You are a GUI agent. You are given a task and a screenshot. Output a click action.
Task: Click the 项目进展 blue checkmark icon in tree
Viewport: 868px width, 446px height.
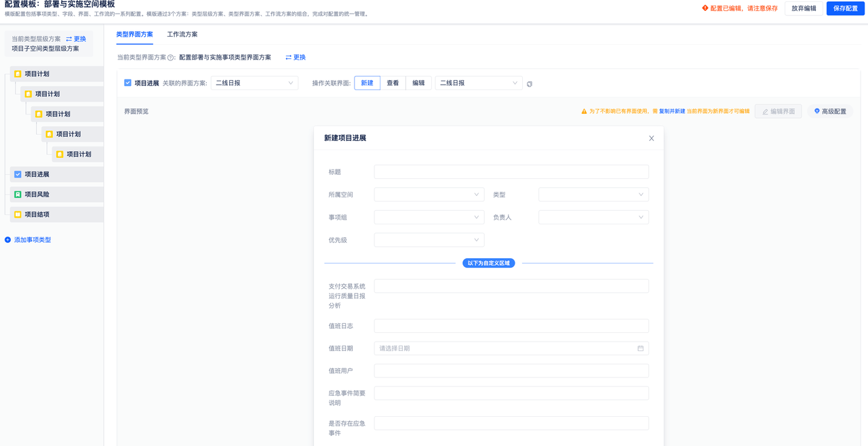point(18,174)
